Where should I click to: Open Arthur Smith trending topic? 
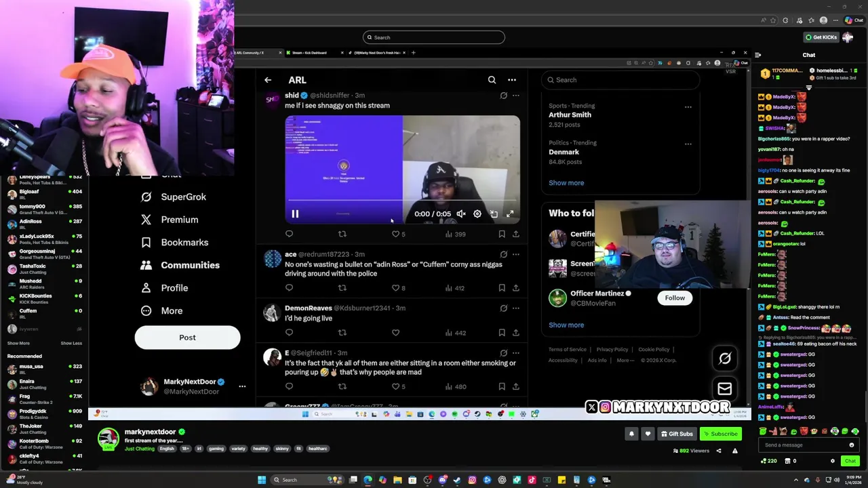pyautogui.click(x=570, y=115)
